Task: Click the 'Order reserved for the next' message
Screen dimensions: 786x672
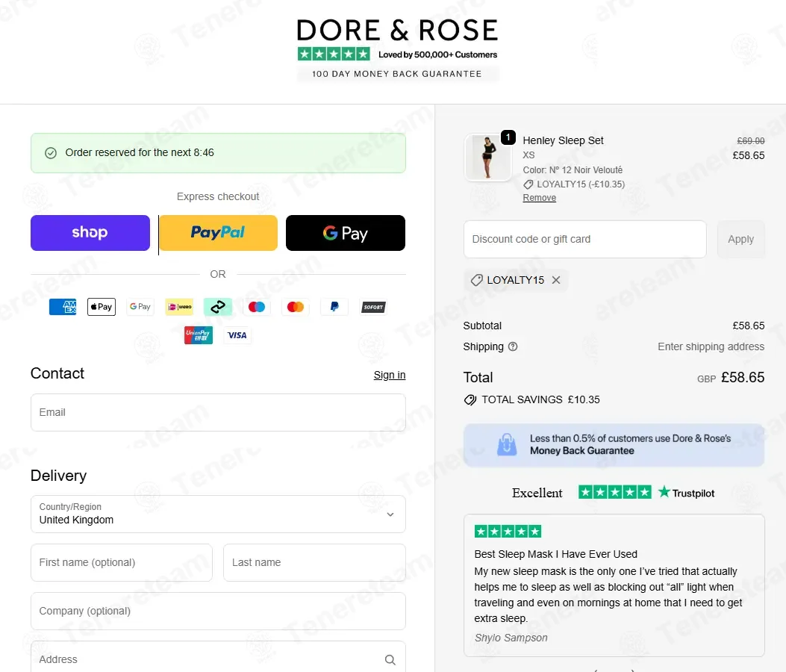Action: [140, 152]
